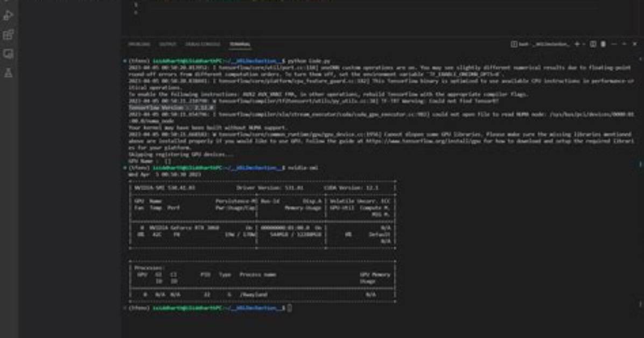Switch to the Problems panel tab
Screen dimensions: 644x338
pyautogui.click(x=139, y=44)
